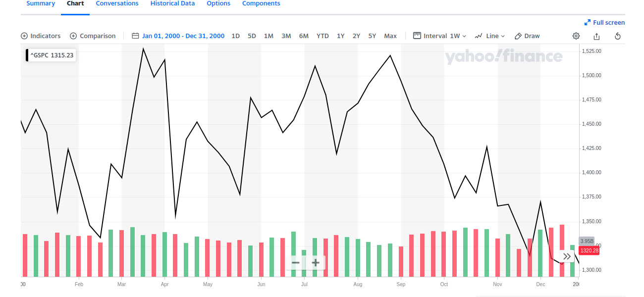Image resolution: width=644 pixels, height=297 pixels.
Task: Click the Draw pencil tool
Action: [527, 36]
